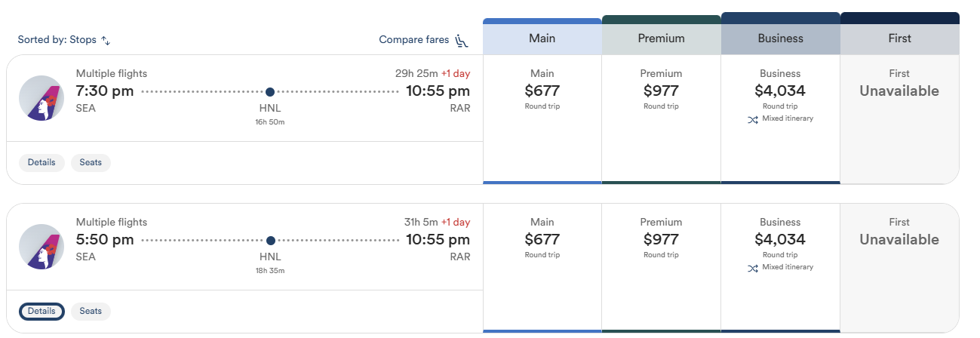Screen dimensions: 980x338
Task: Select the Main fare column header
Action: (542, 38)
